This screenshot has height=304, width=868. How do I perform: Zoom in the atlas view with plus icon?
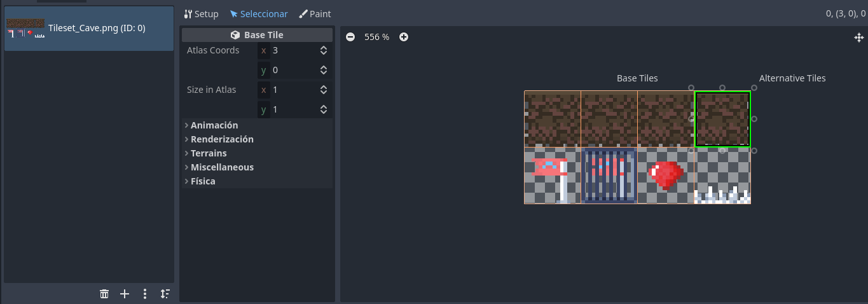[404, 37]
